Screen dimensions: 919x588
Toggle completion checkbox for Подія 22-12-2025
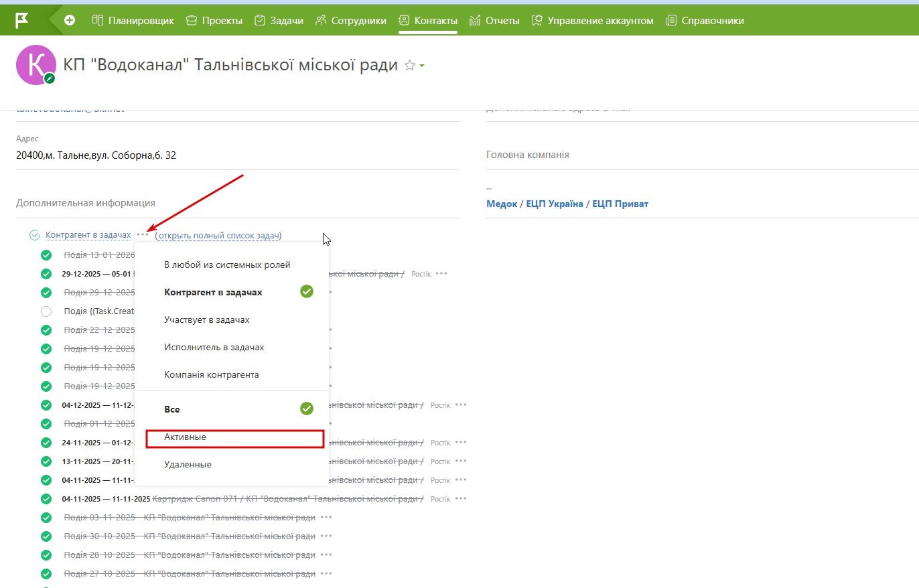click(x=46, y=330)
